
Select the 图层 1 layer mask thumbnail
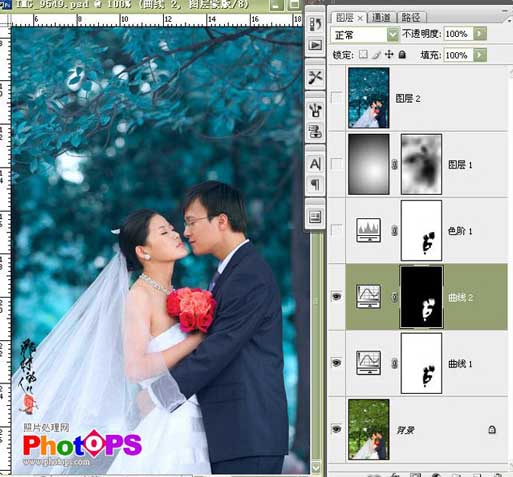[421, 164]
